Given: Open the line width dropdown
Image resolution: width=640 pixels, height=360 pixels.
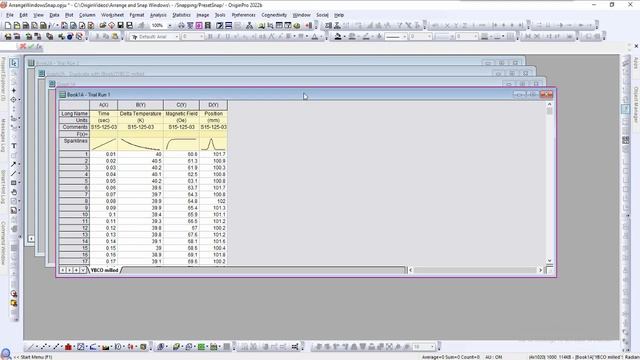Looking at the screenshot, I should pyautogui.click(x=429, y=37).
